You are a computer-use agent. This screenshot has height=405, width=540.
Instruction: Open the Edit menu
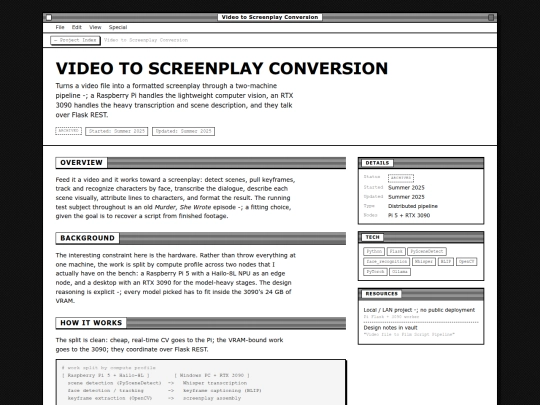[76, 27]
